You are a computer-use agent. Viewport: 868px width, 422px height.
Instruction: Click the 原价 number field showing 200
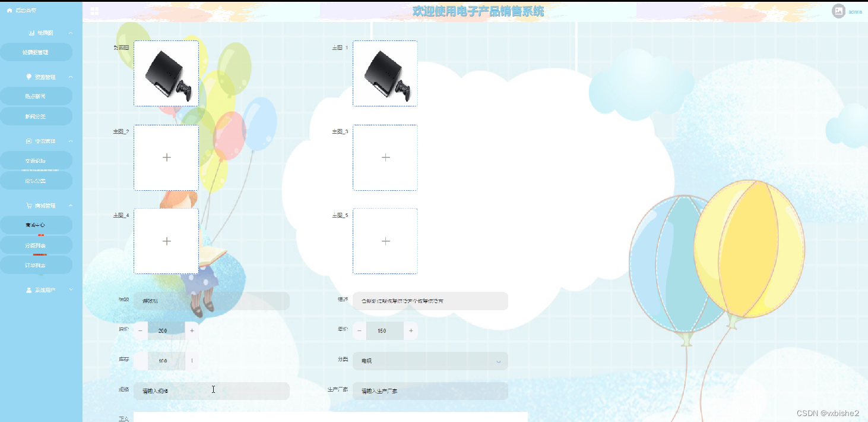[166, 330]
